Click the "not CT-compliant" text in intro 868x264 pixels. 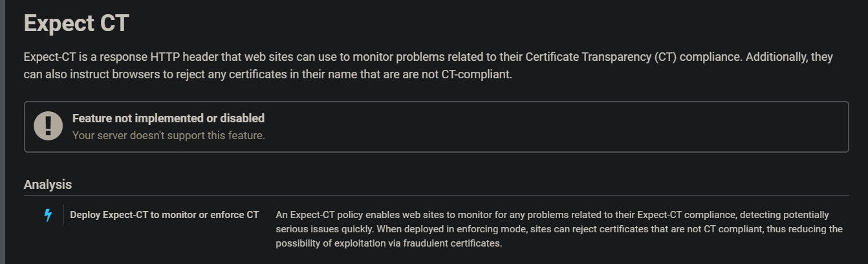[x=471, y=74]
